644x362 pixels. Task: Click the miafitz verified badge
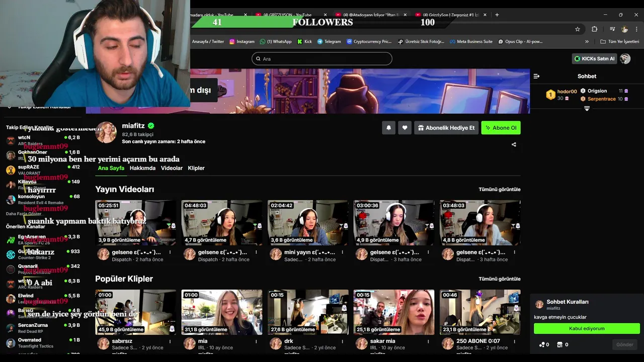[x=151, y=126]
